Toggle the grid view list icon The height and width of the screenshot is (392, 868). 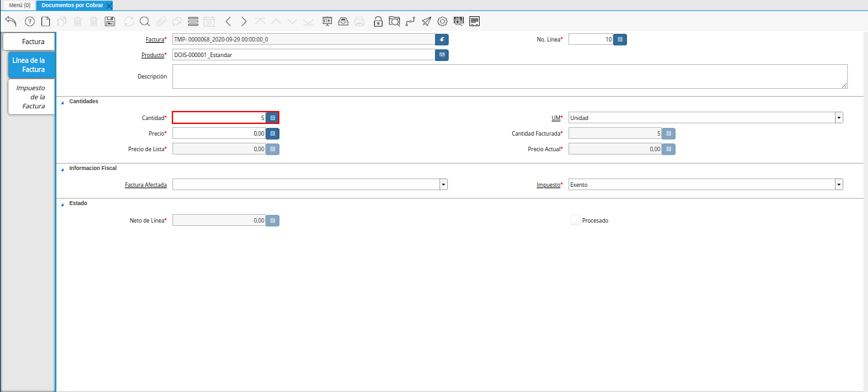(x=193, y=21)
